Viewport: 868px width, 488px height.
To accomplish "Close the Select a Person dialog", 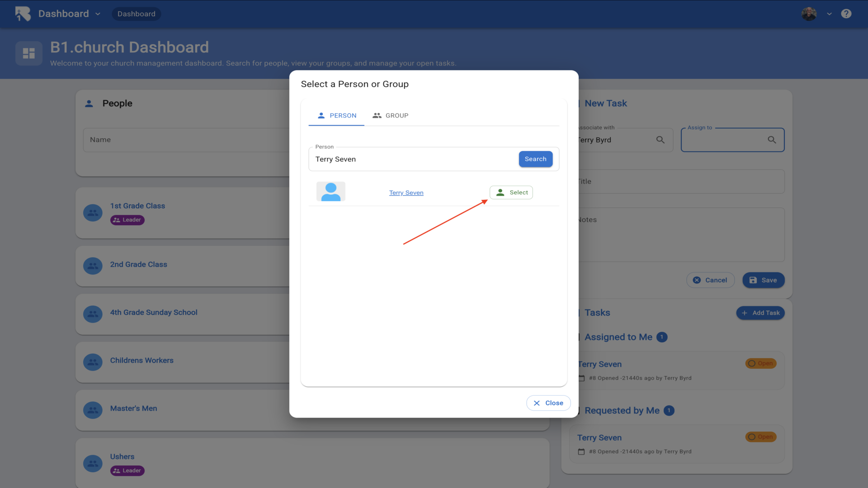I will tap(548, 403).
